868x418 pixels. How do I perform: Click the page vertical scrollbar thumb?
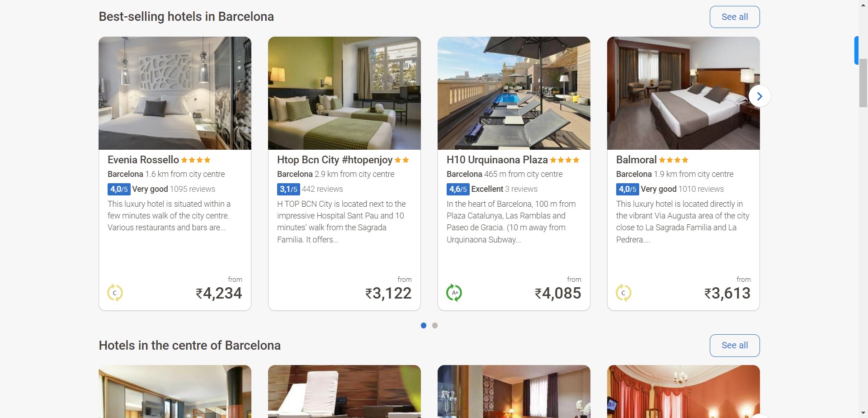click(863, 81)
